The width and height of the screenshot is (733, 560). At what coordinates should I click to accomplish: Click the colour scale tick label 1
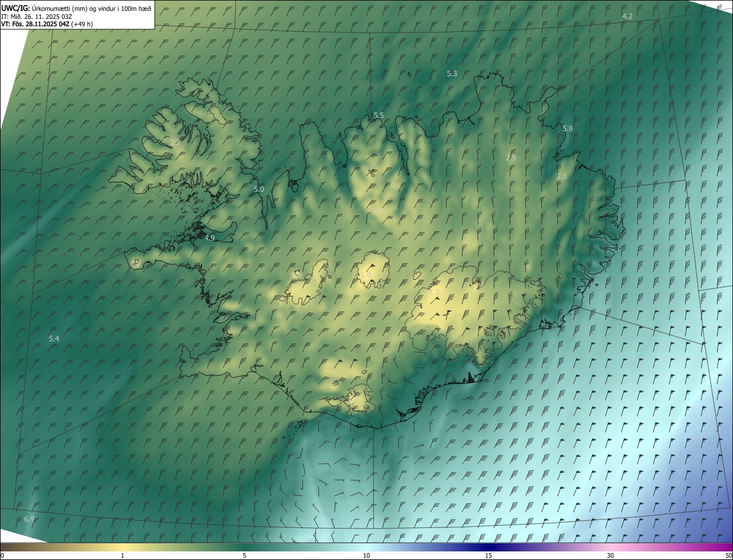pyautogui.click(x=123, y=555)
